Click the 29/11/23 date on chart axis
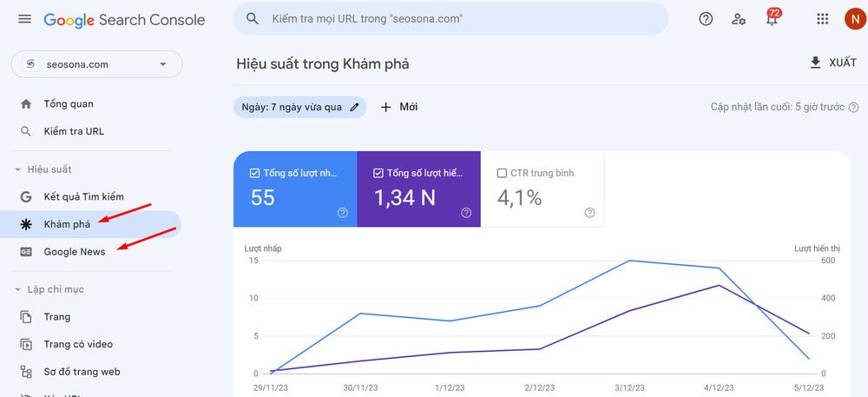The width and height of the screenshot is (868, 397). coord(270,387)
